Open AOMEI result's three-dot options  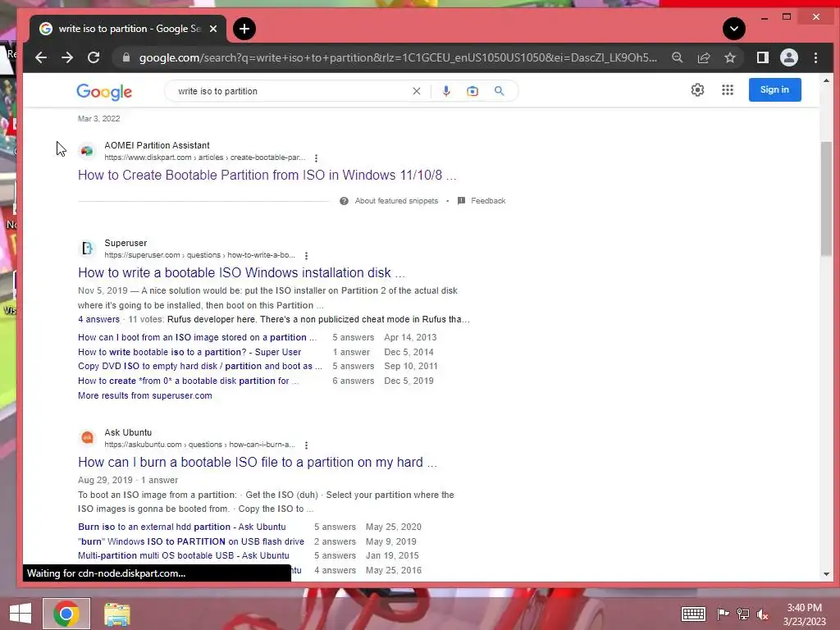tap(316, 158)
